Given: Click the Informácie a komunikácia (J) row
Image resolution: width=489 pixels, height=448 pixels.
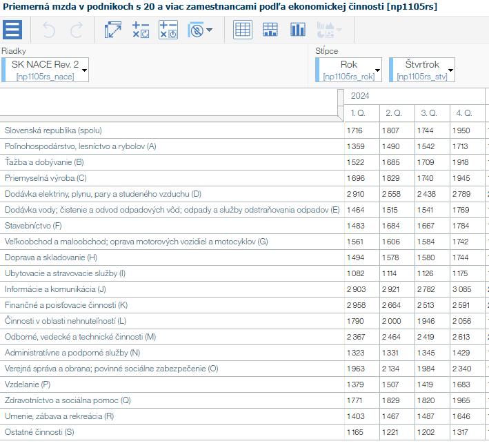Looking at the screenshot, I should click(55, 289).
